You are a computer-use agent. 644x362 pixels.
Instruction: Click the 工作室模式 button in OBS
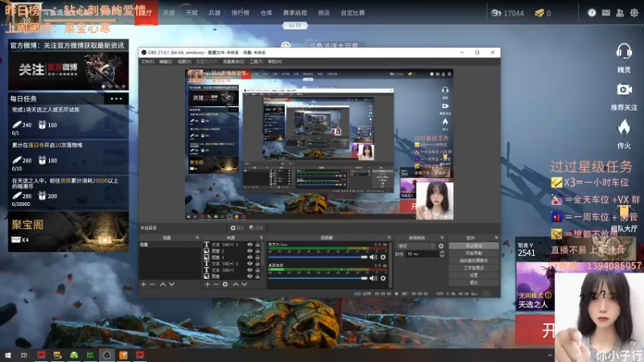(x=474, y=268)
